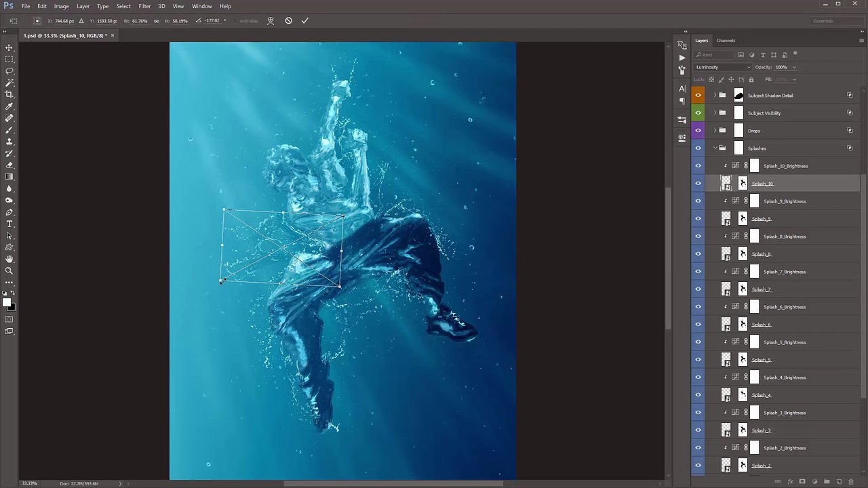This screenshot has width=868, height=488.
Task: Select the Healing Brush tool
Action: coord(9,118)
